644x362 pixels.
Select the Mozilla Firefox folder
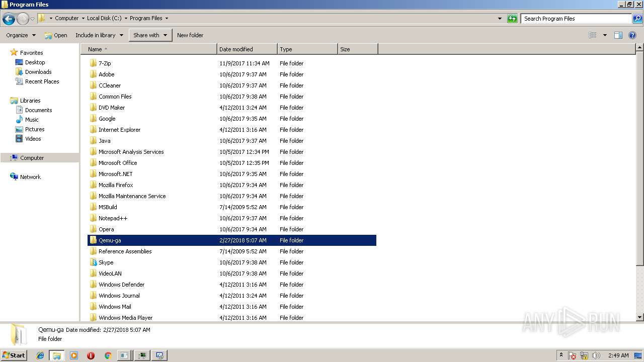(116, 185)
